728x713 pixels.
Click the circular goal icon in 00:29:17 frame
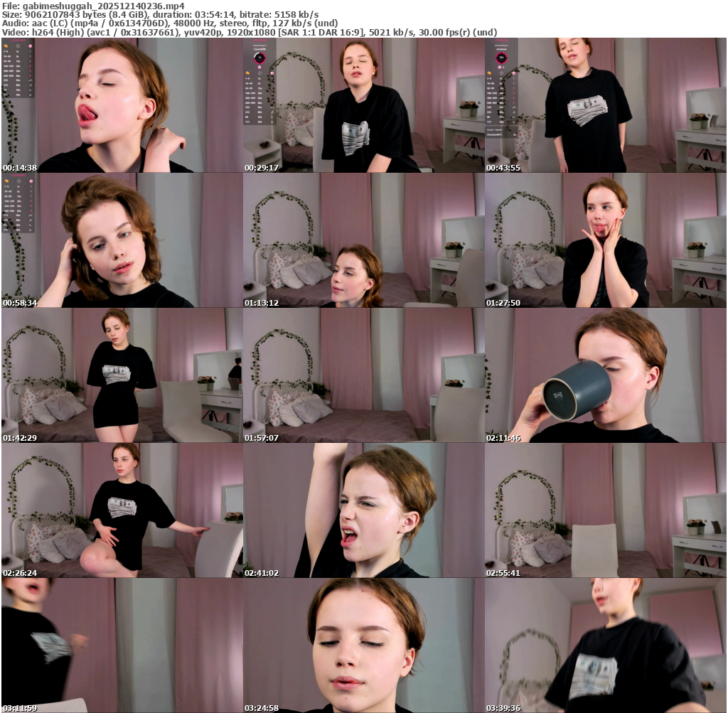259,58
